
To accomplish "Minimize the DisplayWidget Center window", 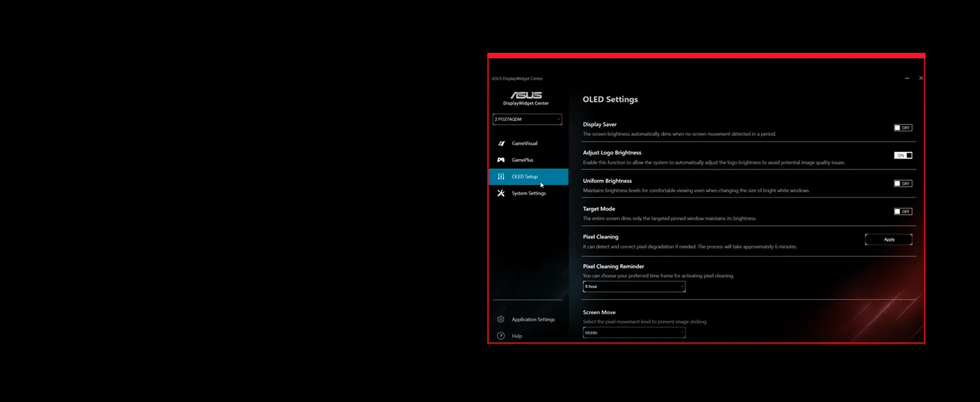I will click(x=907, y=78).
